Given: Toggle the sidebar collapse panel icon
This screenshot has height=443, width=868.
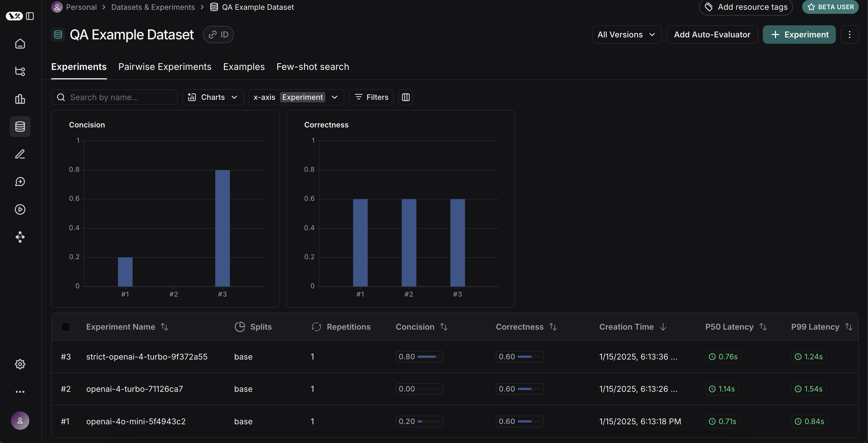Looking at the screenshot, I should (30, 16).
